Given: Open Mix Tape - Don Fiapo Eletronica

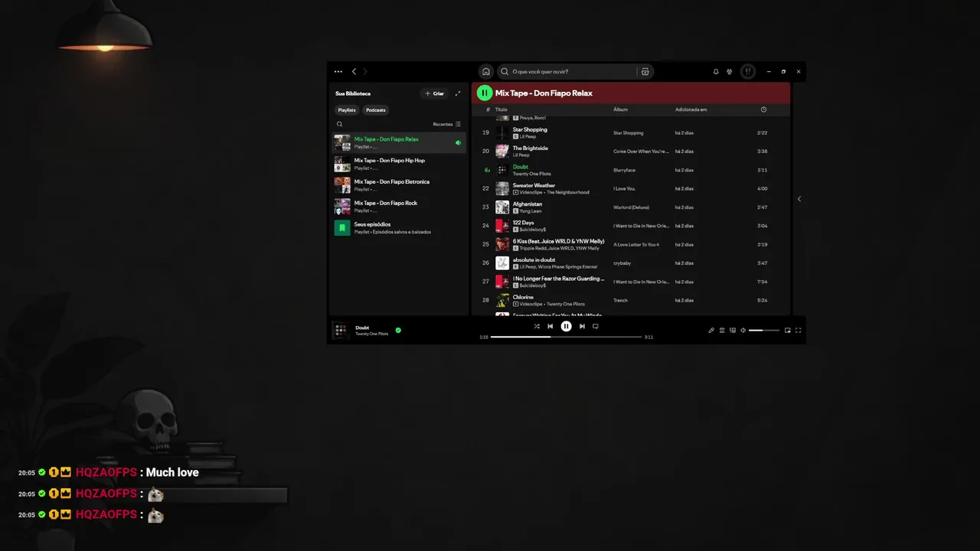Looking at the screenshot, I should point(398,185).
